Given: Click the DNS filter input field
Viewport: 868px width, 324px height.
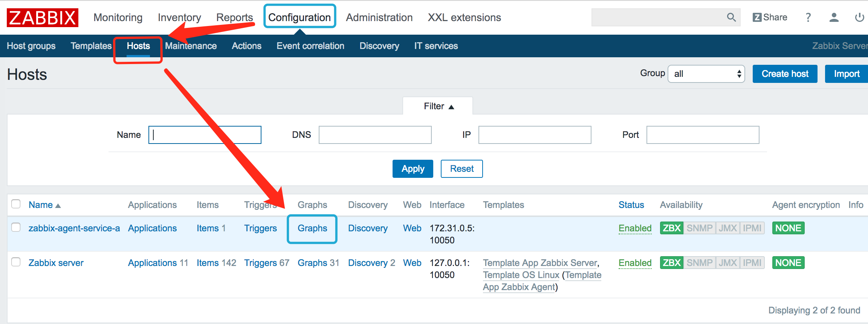Looking at the screenshot, I should click(x=375, y=135).
